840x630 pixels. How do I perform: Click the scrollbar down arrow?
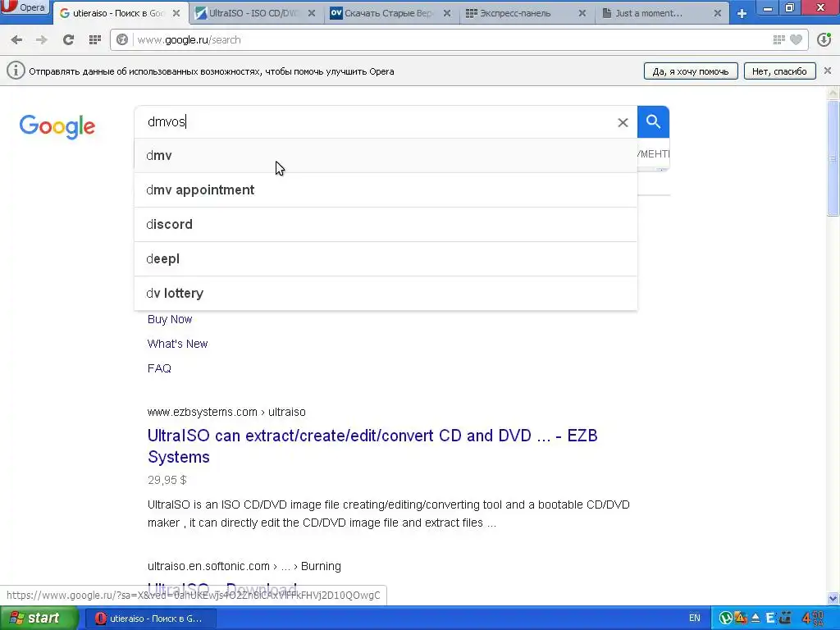tap(833, 598)
